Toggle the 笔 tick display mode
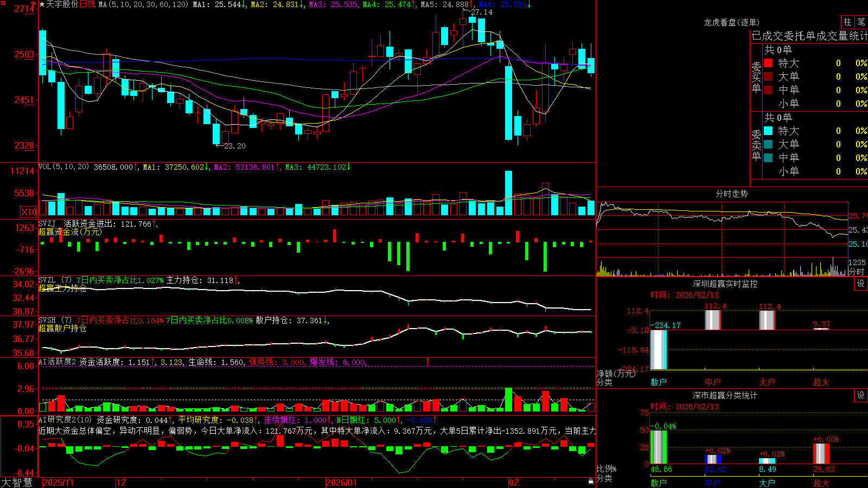The height and width of the screenshot is (488, 868). coord(861,22)
